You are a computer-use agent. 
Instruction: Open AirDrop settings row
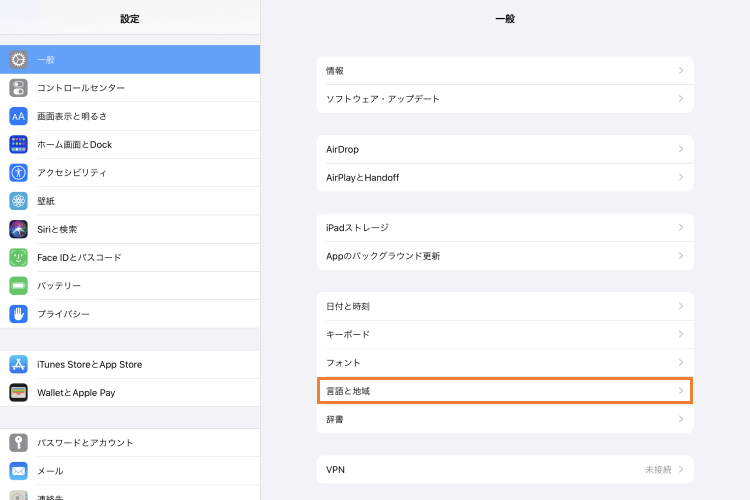tap(505, 149)
